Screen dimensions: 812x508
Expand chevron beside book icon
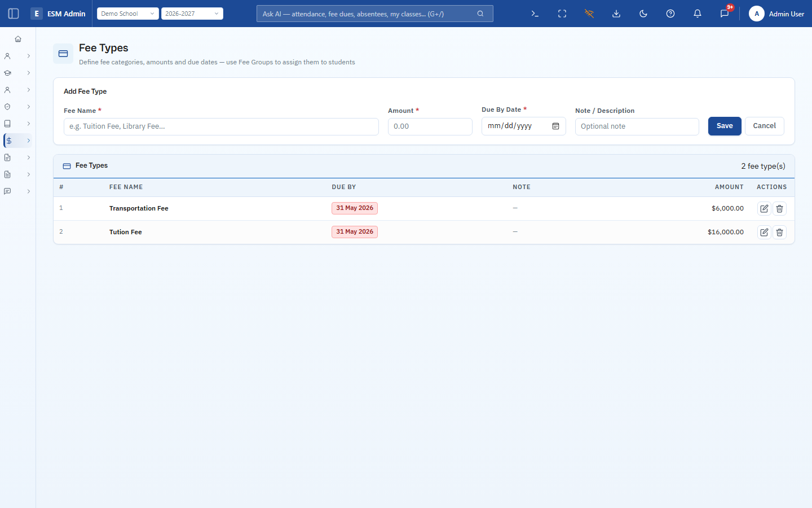click(x=29, y=124)
